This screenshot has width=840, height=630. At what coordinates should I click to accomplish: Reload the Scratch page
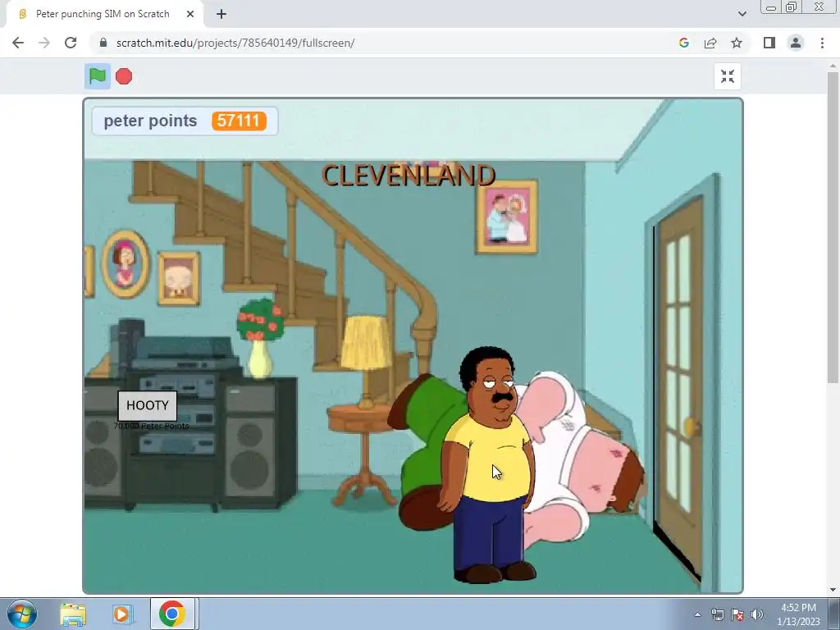(x=71, y=43)
